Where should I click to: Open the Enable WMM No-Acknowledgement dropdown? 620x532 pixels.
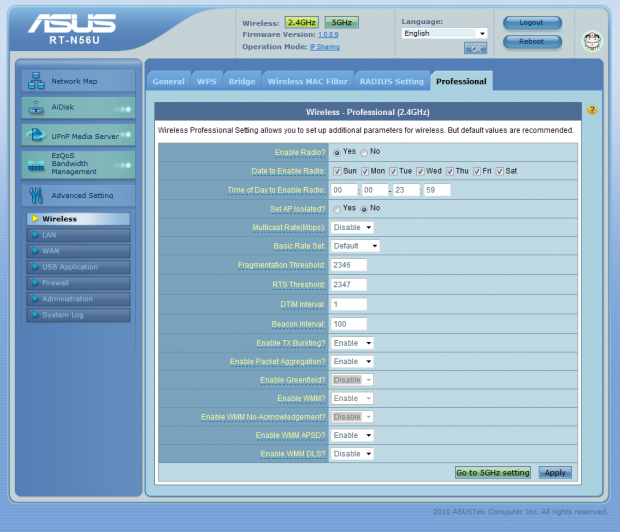352,417
